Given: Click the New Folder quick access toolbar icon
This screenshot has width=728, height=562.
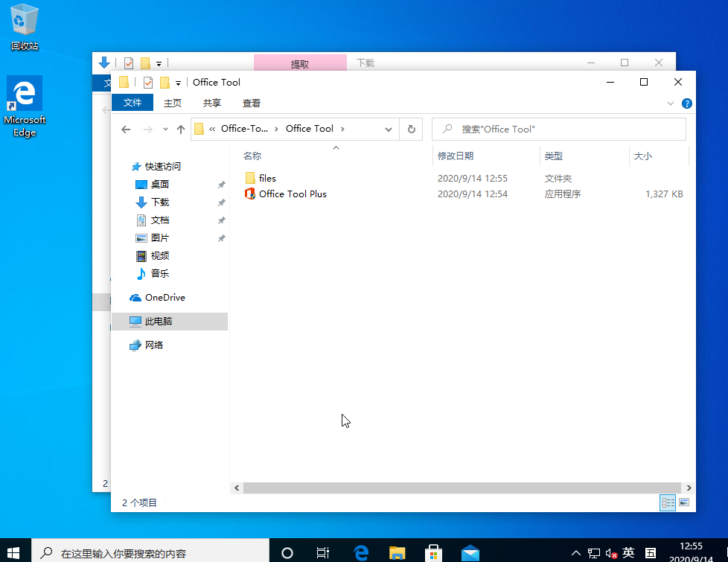Looking at the screenshot, I should 165,83.
